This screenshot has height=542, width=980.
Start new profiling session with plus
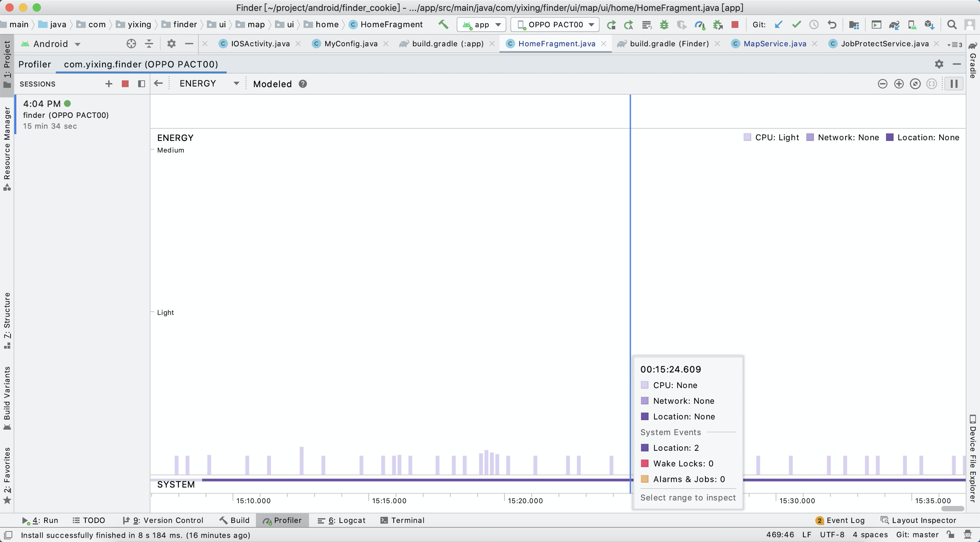[x=109, y=84]
